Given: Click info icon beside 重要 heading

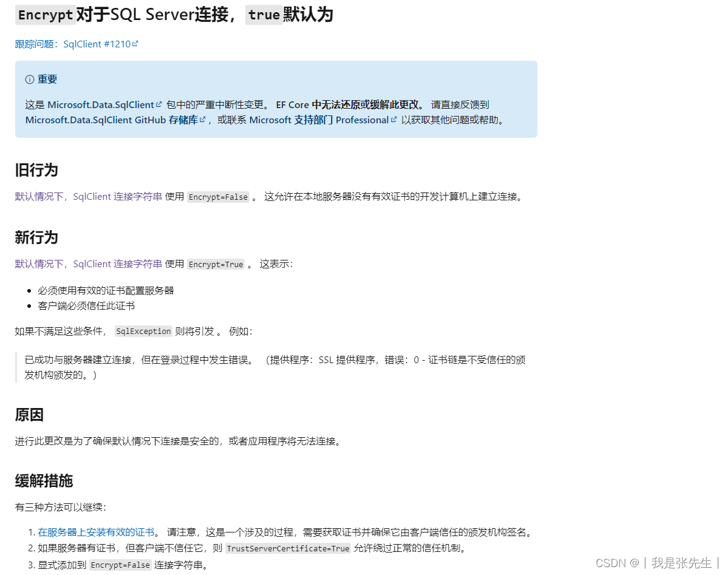Looking at the screenshot, I should click(x=30, y=80).
